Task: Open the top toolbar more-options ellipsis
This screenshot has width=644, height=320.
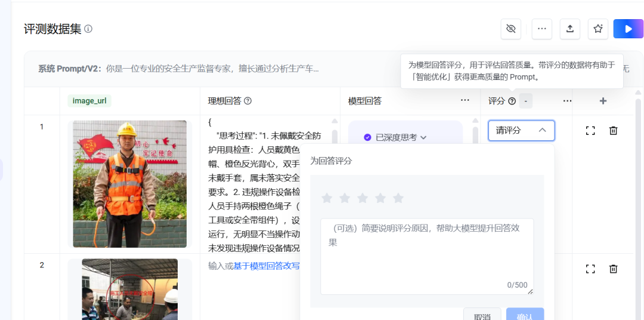Action: click(x=541, y=29)
